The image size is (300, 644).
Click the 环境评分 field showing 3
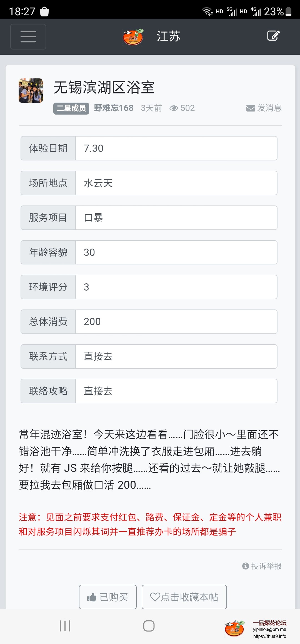point(176,287)
